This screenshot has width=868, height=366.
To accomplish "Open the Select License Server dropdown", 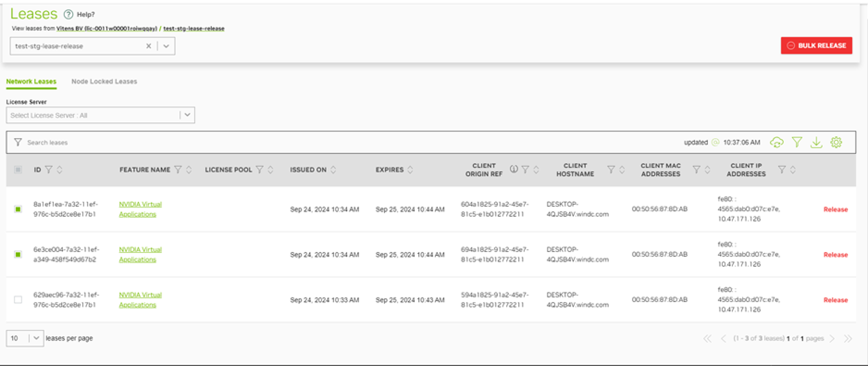I will click(100, 115).
